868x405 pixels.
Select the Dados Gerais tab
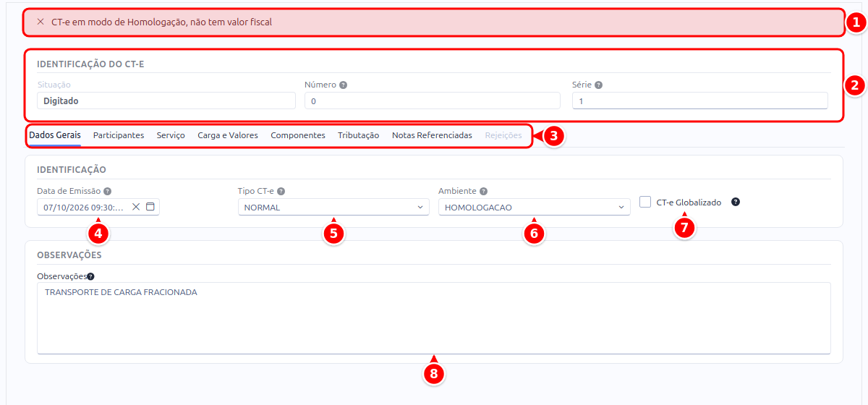55,135
